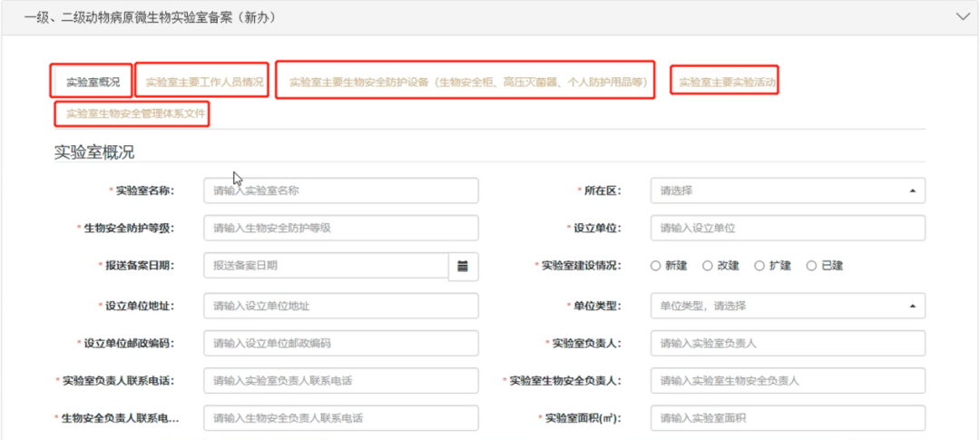
Task: Click the 设立单位 input field
Action: coord(787,228)
